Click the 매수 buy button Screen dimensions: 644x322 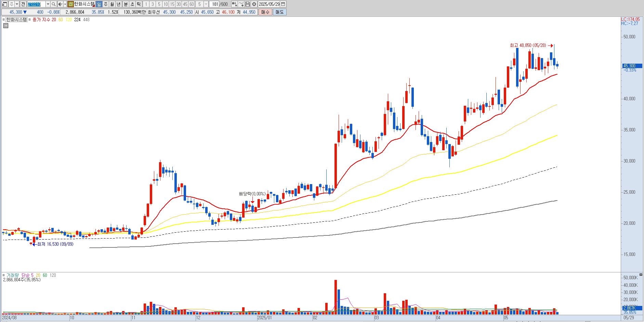(x=265, y=12)
